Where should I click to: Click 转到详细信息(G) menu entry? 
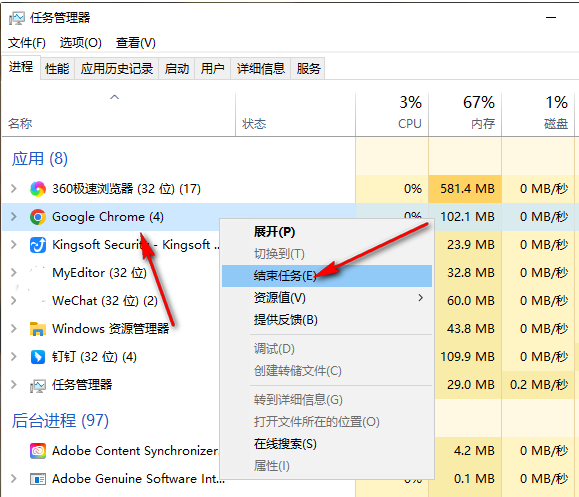[326, 400]
